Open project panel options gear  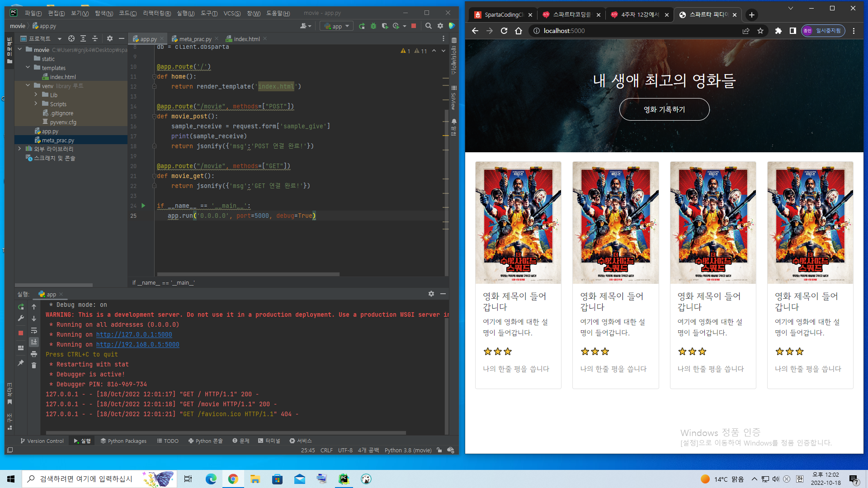tap(109, 39)
